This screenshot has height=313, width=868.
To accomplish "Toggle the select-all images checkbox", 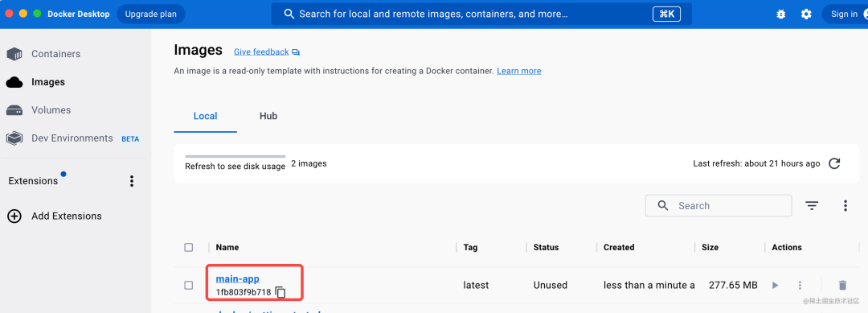I will point(189,248).
